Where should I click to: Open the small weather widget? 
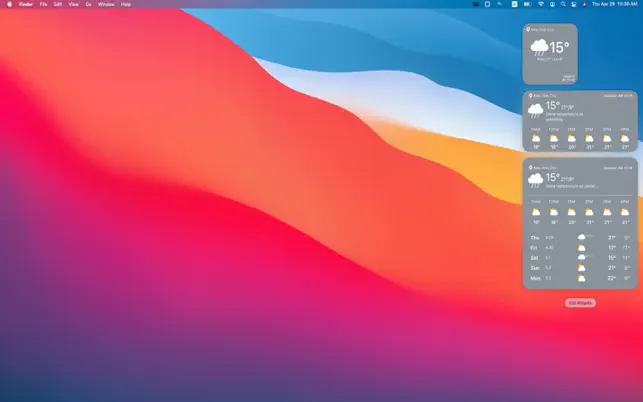[549, 54]
